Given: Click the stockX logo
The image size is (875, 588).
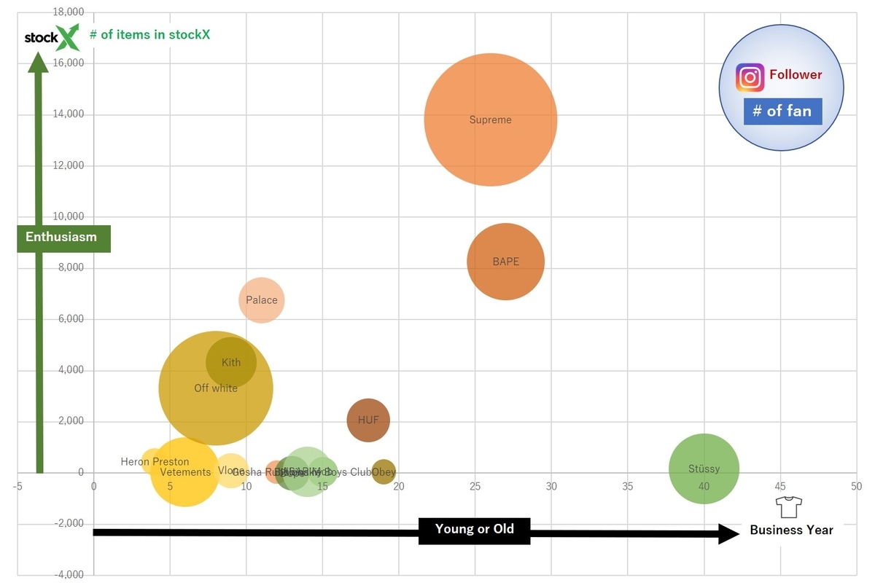Looking at the screenshot, I should click(x=51, y=36).
